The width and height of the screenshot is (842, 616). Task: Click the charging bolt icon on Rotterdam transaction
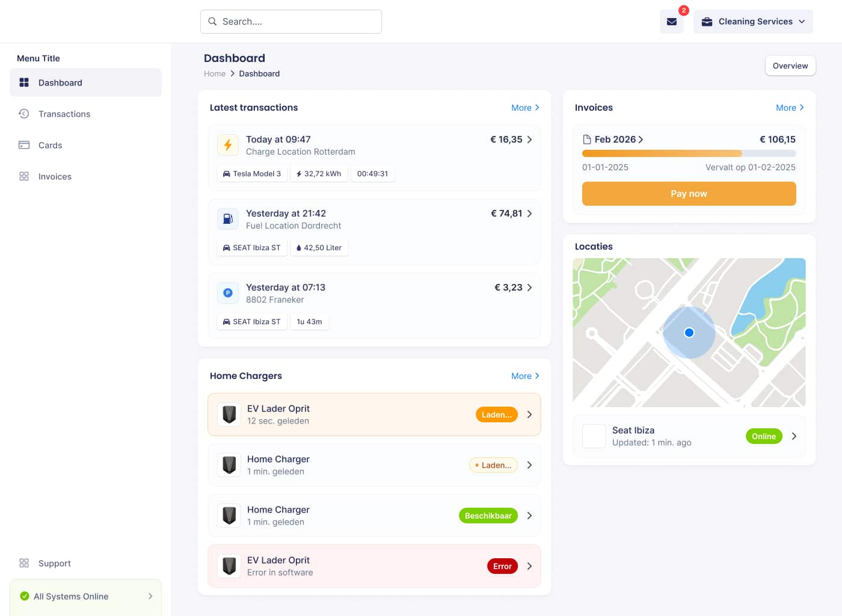point(228,144)
